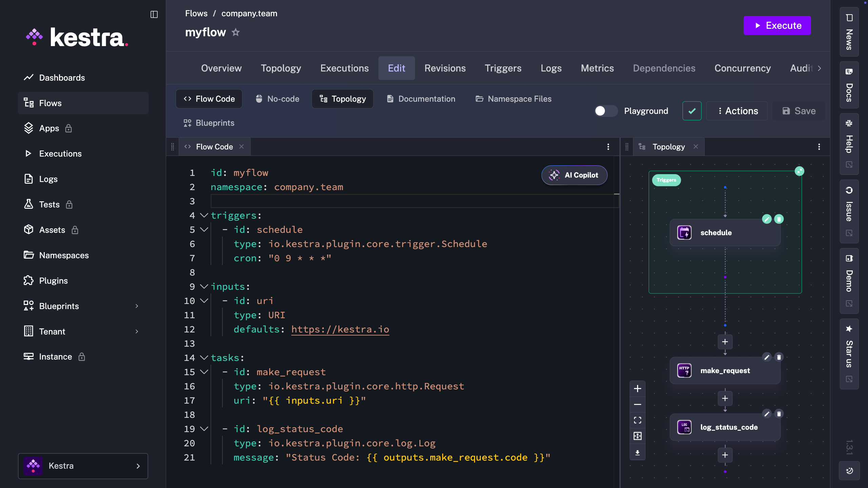Image resolution: width=868 pixels, height=488 pixels.
Task: Star the myflow flow as favorite
Action: 236,33
